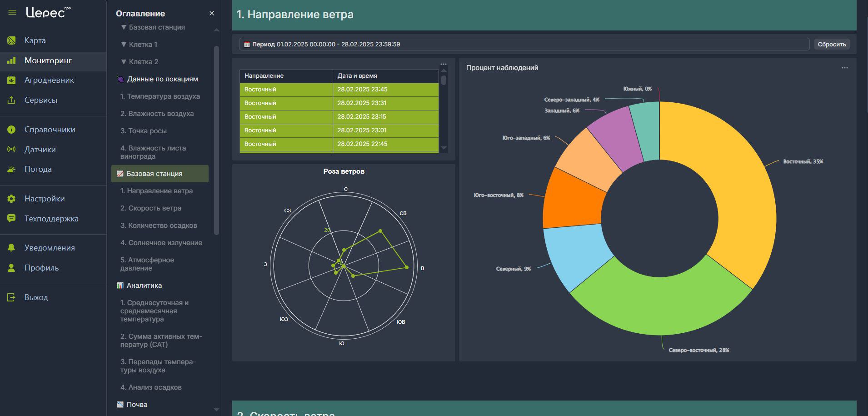The image size is (868, 416).
Task: Jump to 4. Солнечное излучение
Action: 161,243
